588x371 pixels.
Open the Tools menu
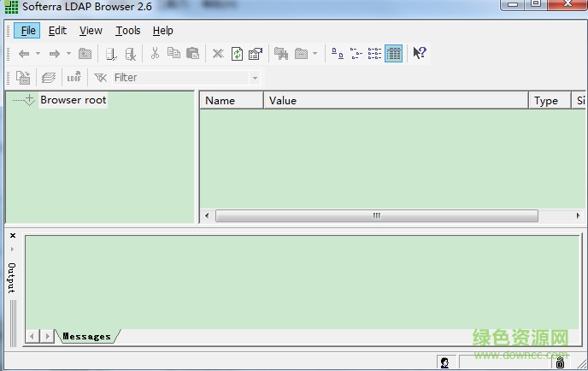(128, 31)
